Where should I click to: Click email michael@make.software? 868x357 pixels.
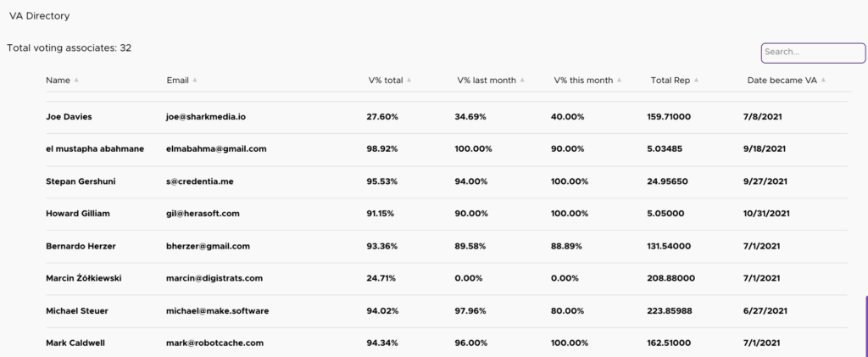coord(217,311)
